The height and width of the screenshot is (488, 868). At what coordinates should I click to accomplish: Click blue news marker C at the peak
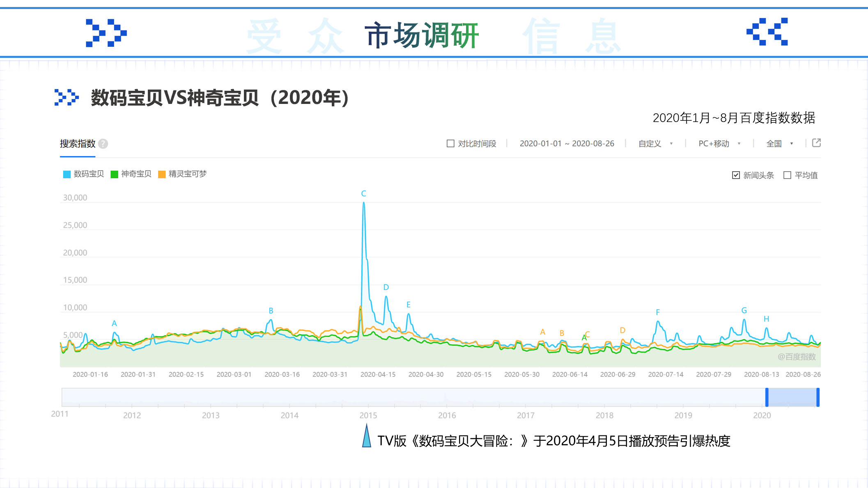pyautogui.click(x=363, y=193)
